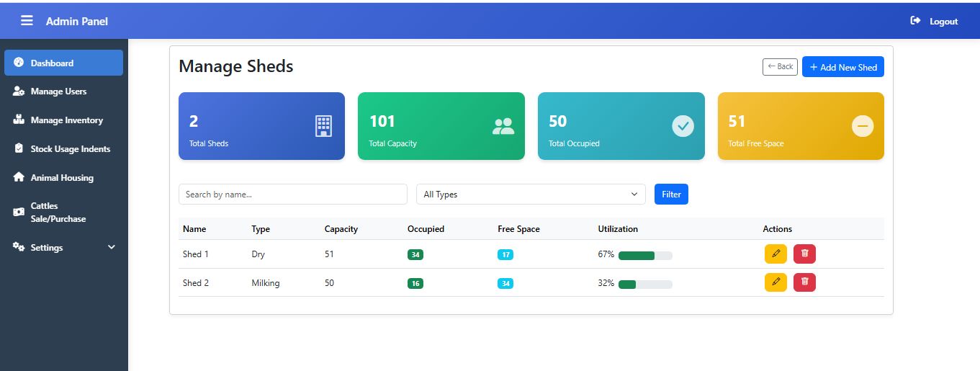
Task: Click the Cattles Sale/Purchase money icon
Action: coord(19,212)
